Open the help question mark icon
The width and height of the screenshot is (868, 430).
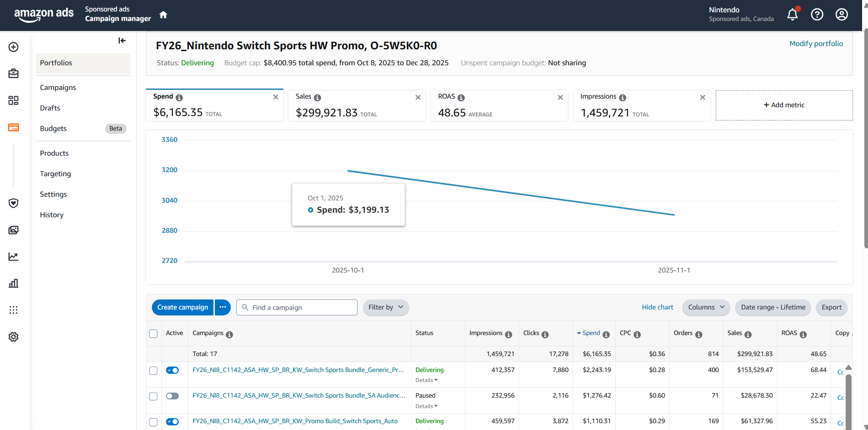coord(817,15)
